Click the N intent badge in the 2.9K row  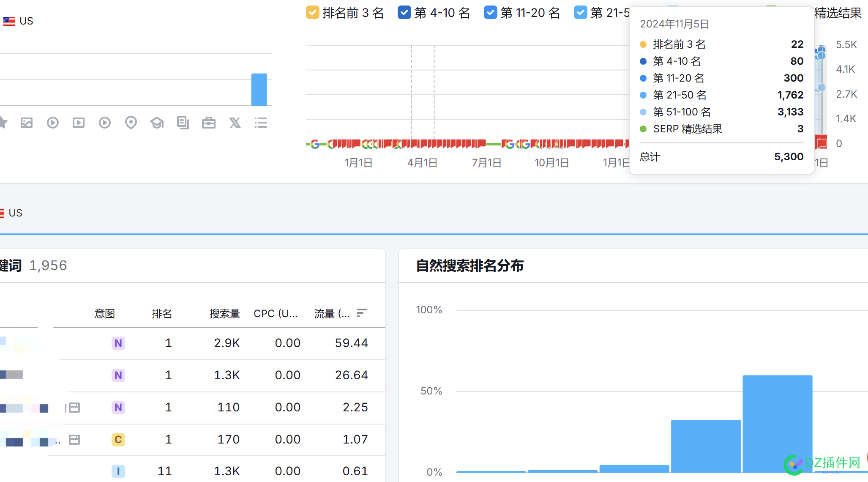(x=118, y=343)
